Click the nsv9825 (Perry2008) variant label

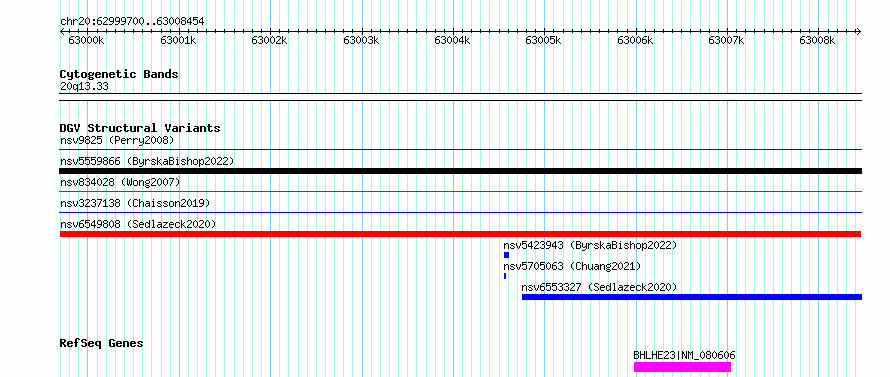click(x=117, y=140)
